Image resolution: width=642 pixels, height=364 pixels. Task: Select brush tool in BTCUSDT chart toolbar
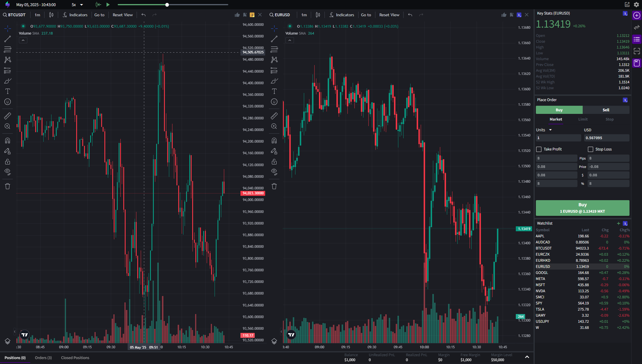[8, 81]
